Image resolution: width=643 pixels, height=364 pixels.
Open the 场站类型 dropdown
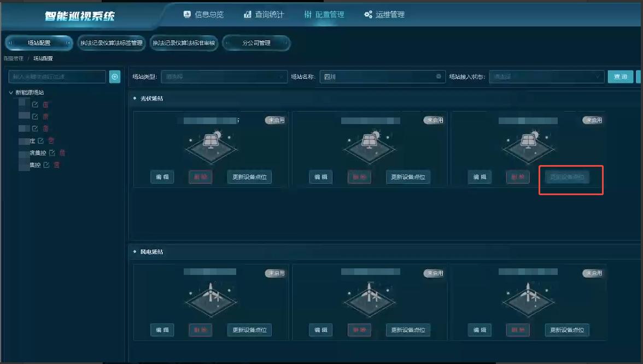click(223, 77)
